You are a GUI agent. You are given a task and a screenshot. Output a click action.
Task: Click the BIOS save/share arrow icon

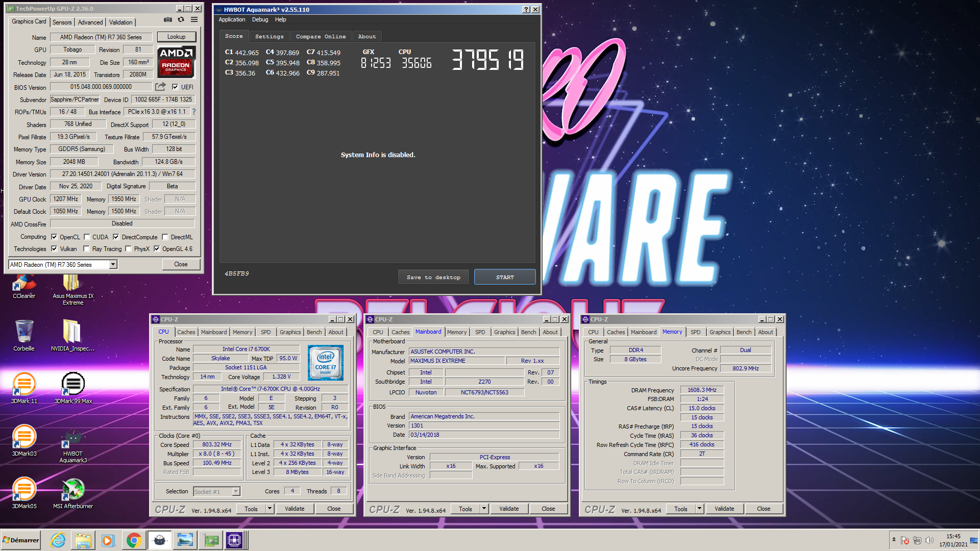tap(161, 87)
